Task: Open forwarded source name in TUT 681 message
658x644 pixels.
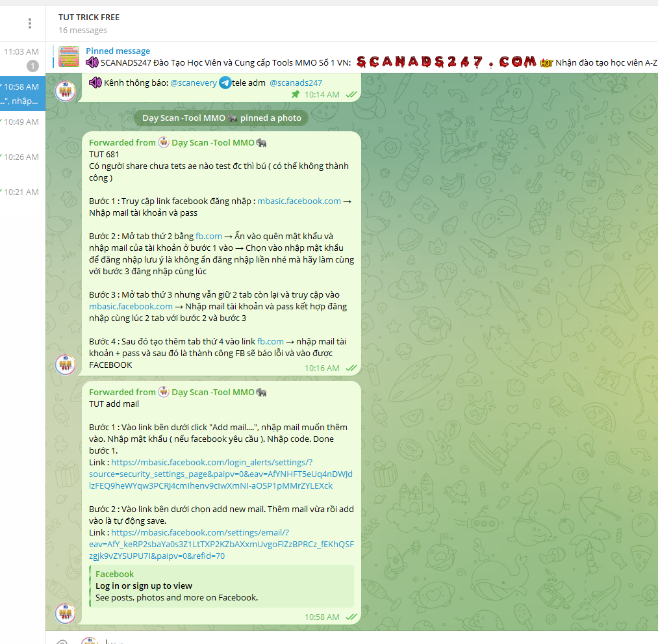Action: (212, 142)
